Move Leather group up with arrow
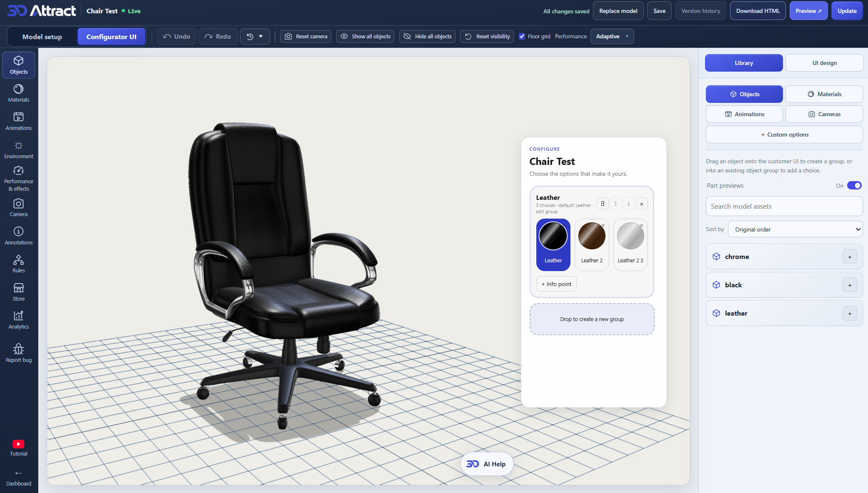The height and width of the screenshot is (493, 868). [x=615, y=204]
